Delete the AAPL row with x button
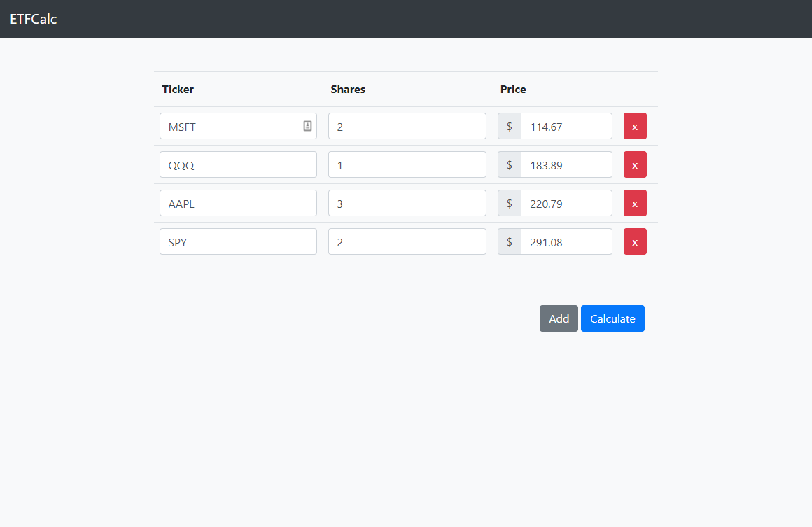The image size is (812, 527). coord(635,203)
